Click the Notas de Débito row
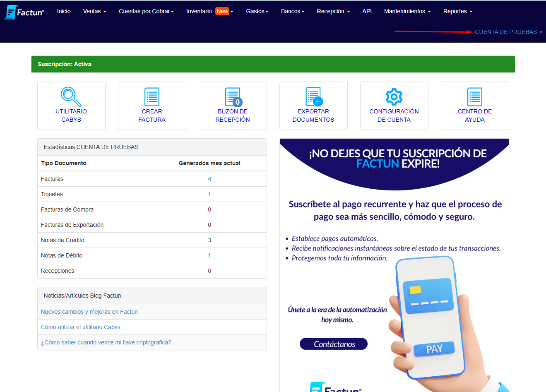546x392 pixels. pyautogui.click(x=152, y=255)
